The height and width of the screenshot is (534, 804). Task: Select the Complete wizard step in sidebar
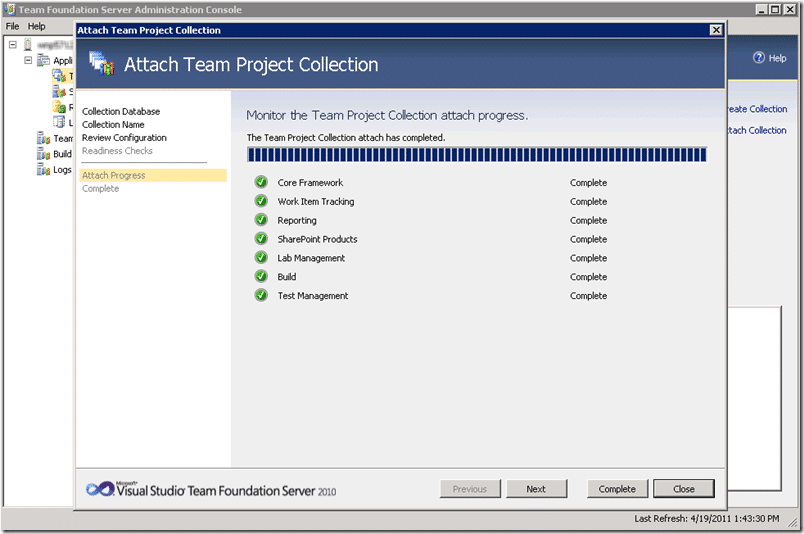(100, 189)
